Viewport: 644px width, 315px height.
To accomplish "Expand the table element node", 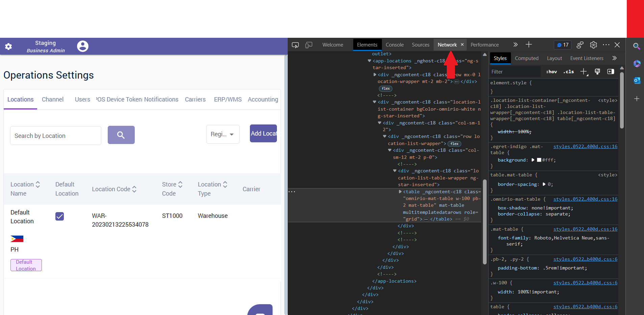I will click(400, 192).
